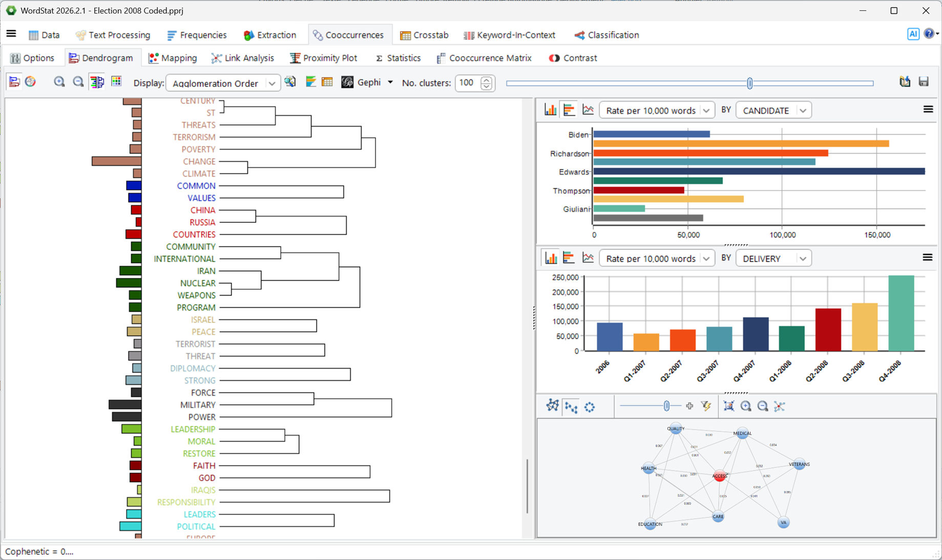Image resolution: width=942 pixels, height=560 pixels.
Task: Select the circular network layout icon
Action: [x=590, y=406]
